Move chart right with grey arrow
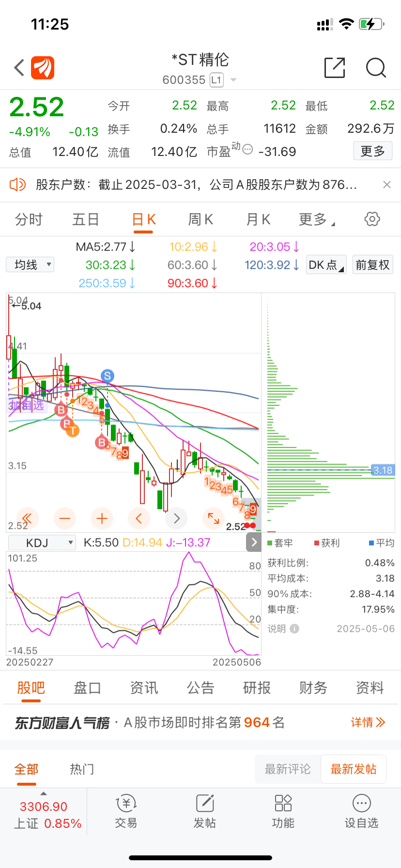The width and height of the screenshot is (401, 868). [x=176, y=519]
